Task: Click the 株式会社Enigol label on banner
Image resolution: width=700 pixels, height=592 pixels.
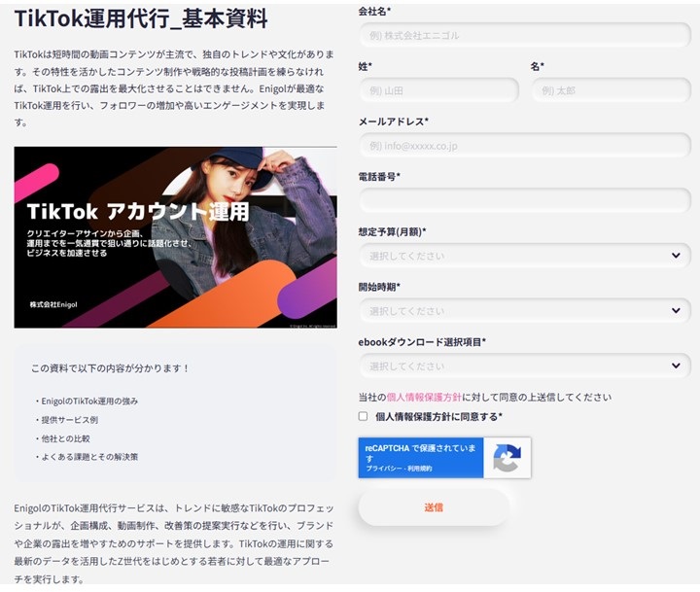Action: point(53,304)
